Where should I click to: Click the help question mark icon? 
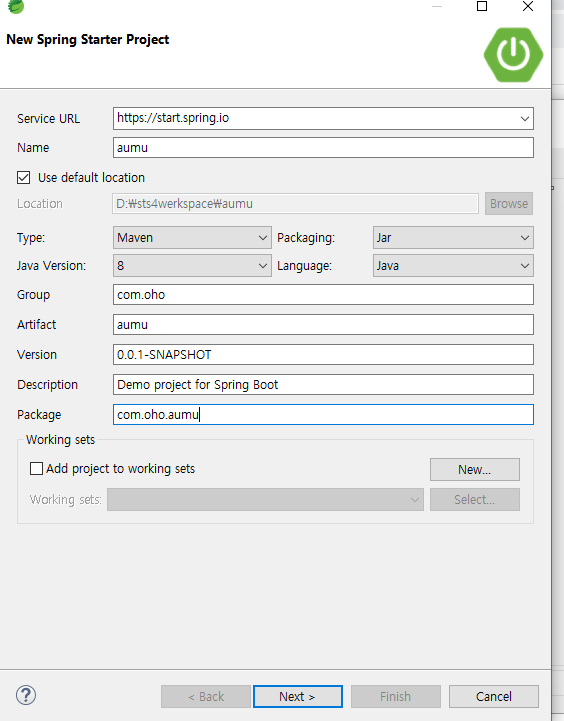click(26, 695)
